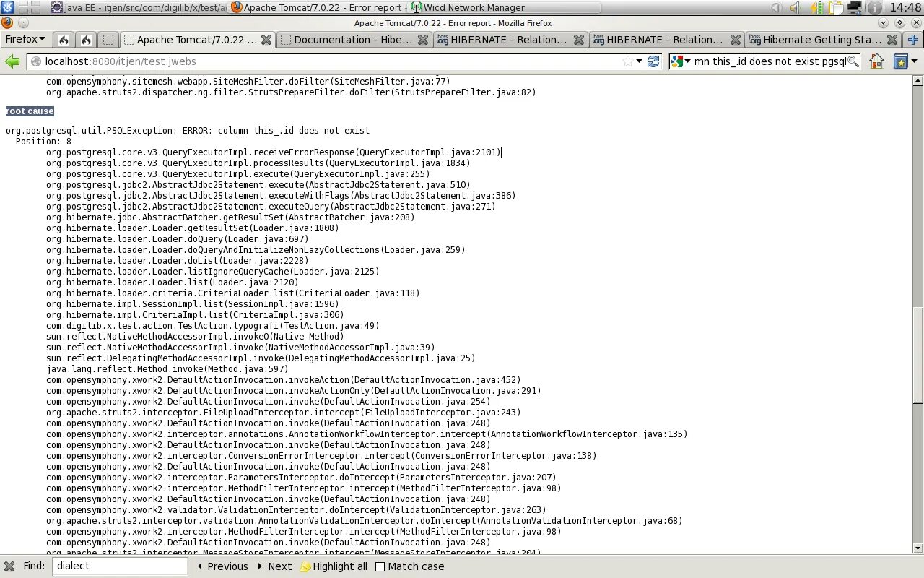Click the pager desktop switcher
This screenshot has height=578, width=924.
point(29,8)
